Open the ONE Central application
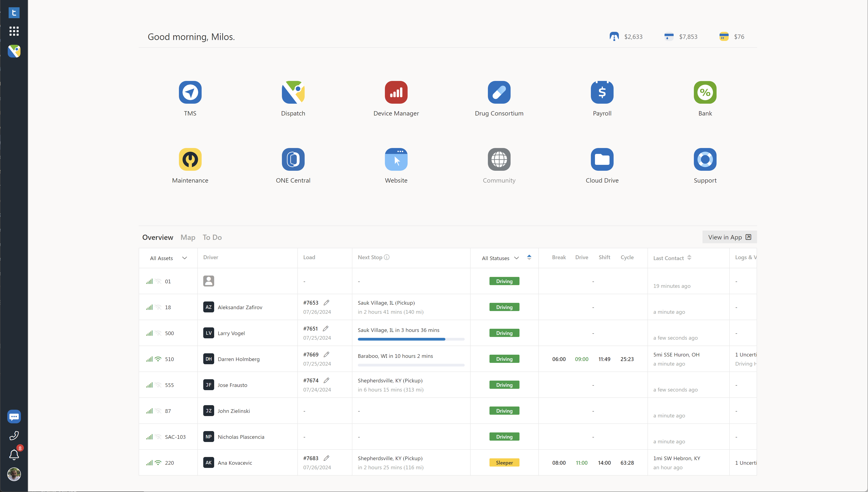868x492 pixels. tap(293, 159)
